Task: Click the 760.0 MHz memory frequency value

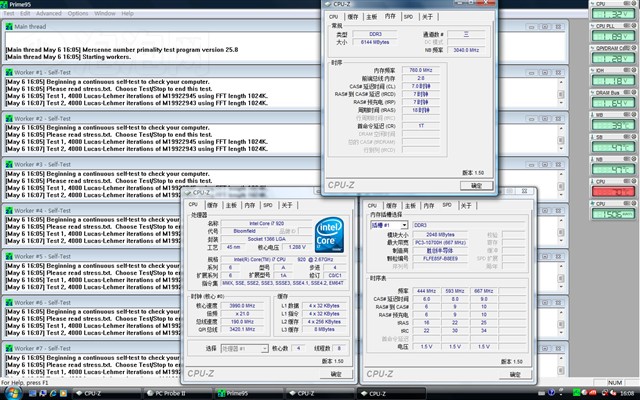Action: (x=421, y=70)
